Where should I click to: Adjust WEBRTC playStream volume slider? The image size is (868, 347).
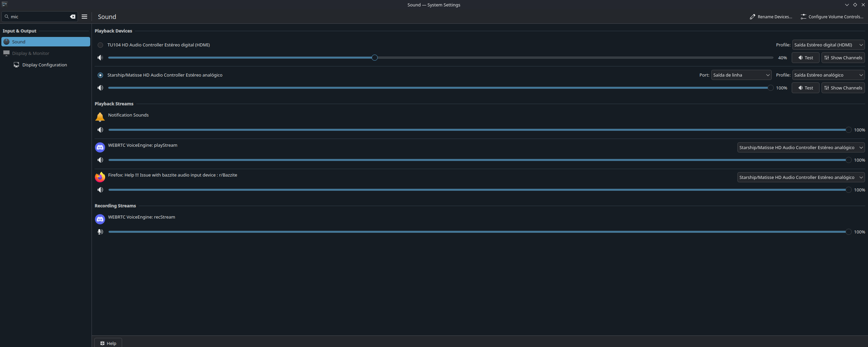[x=480, y=160]
